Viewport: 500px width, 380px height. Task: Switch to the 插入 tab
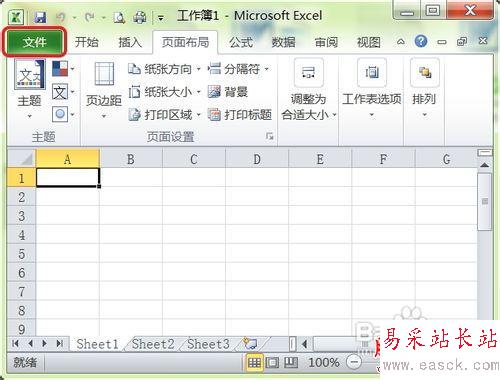[x=130, y=42]
